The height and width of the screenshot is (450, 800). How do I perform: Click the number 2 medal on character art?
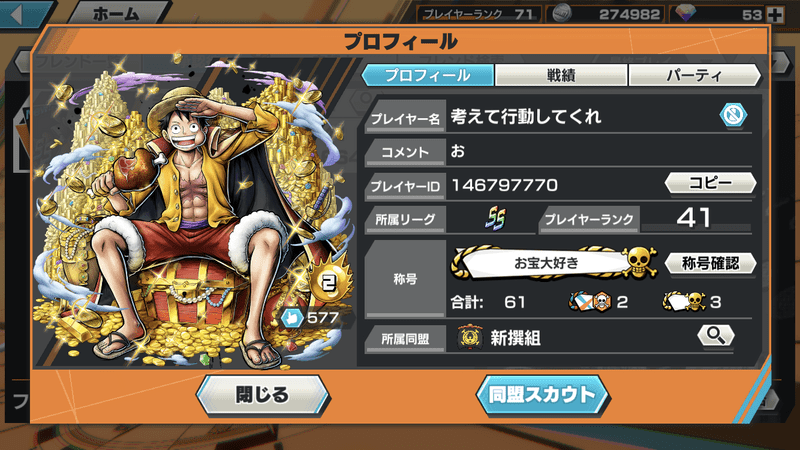328,282
